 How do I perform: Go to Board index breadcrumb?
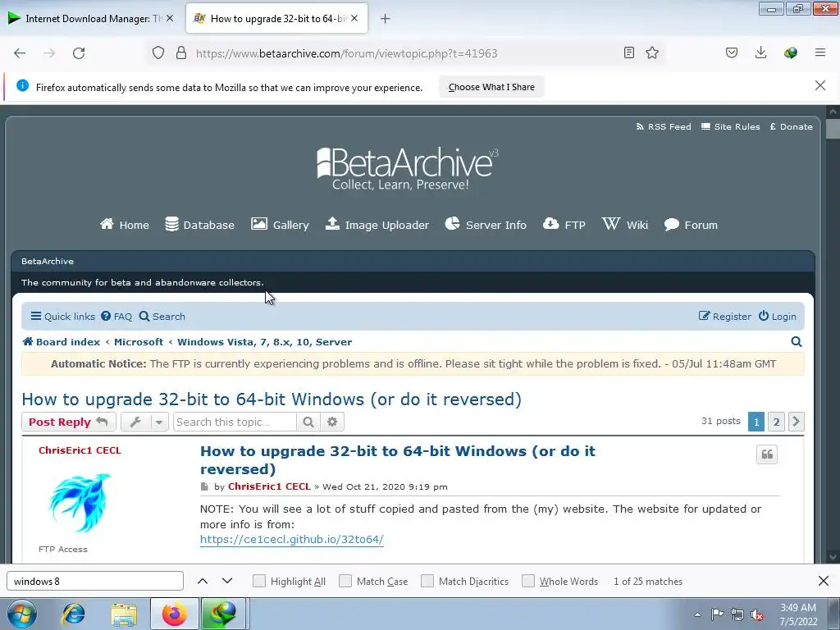61,342
